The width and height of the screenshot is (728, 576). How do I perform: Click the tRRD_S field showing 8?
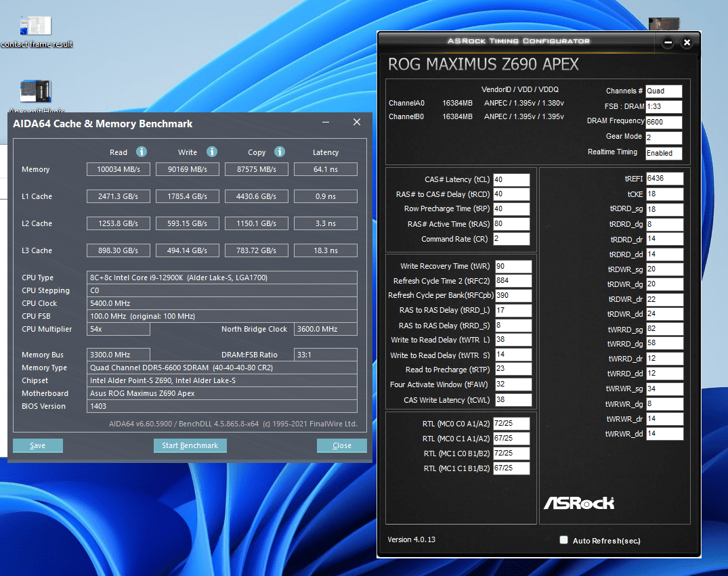point(513,326)
